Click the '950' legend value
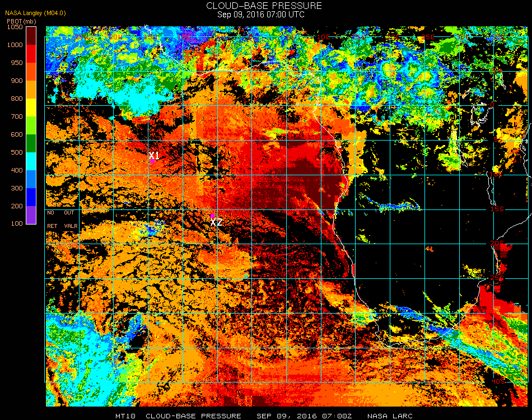The image size is (532, 420). (17, 63)
